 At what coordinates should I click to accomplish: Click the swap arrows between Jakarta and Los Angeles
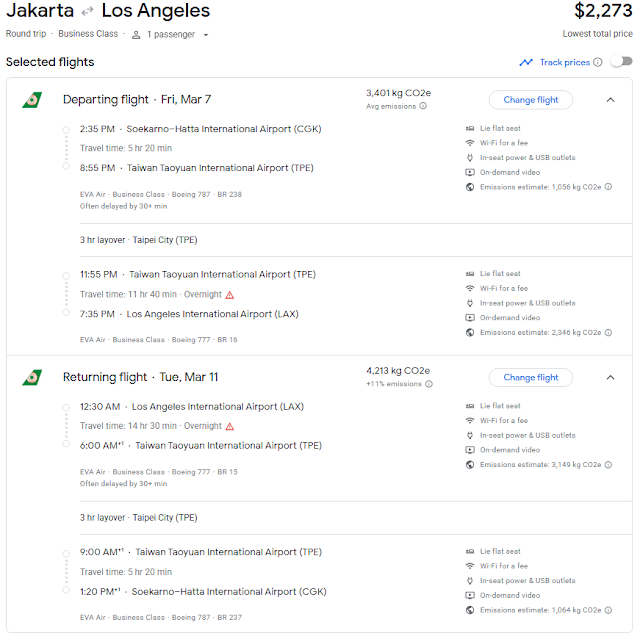pos(87,12)
